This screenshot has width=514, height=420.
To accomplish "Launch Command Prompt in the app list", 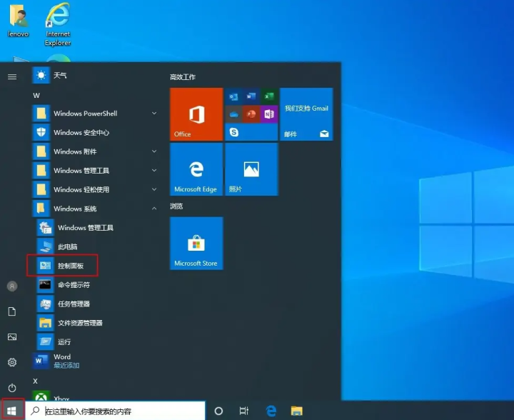I will point(73,285).
